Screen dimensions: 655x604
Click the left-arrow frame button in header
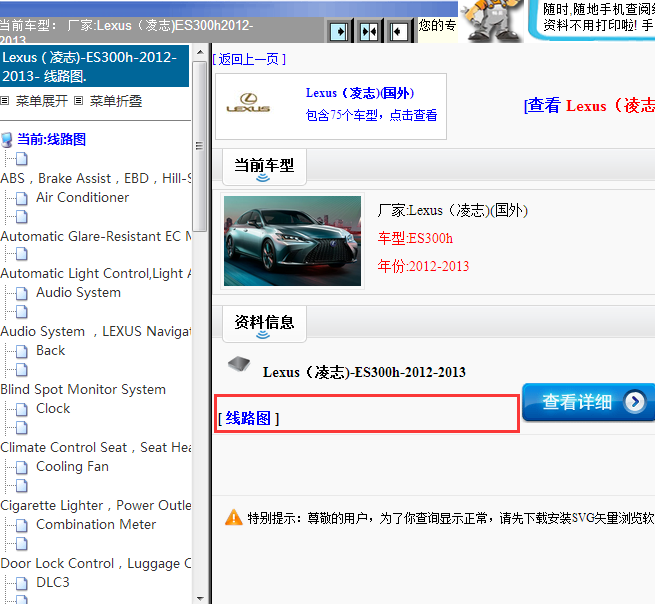[x=399, y=31]
